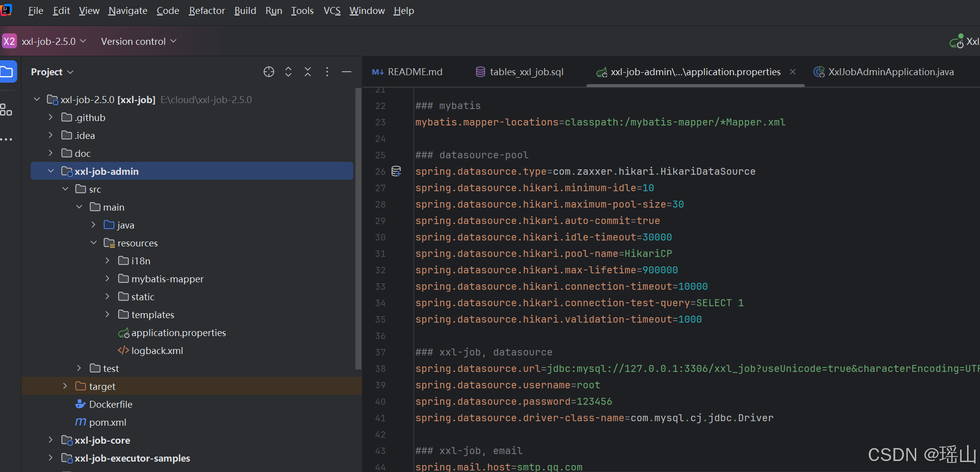Viewport: 980px width, 472px height.
Task: Expand the xxl-job-core module
Action: pos(51,440)
